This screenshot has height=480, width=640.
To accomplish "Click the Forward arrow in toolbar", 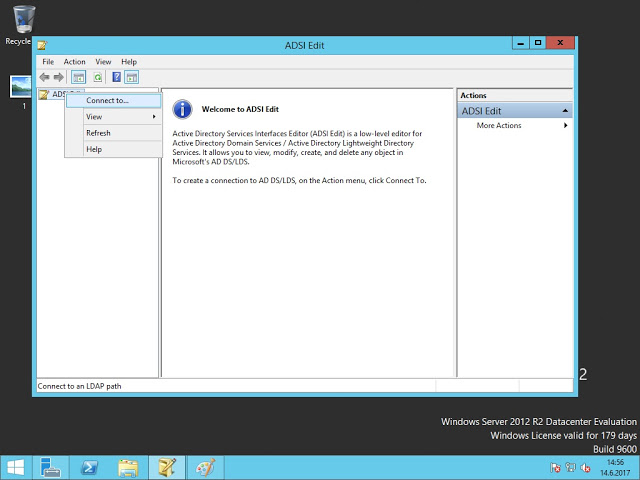I will [58, 77].
